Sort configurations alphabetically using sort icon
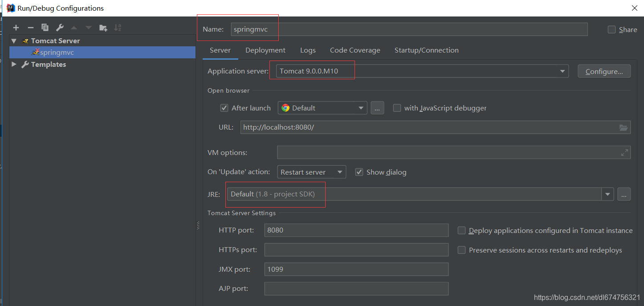This screenshot has height=306, width=644. pos(118,28)
